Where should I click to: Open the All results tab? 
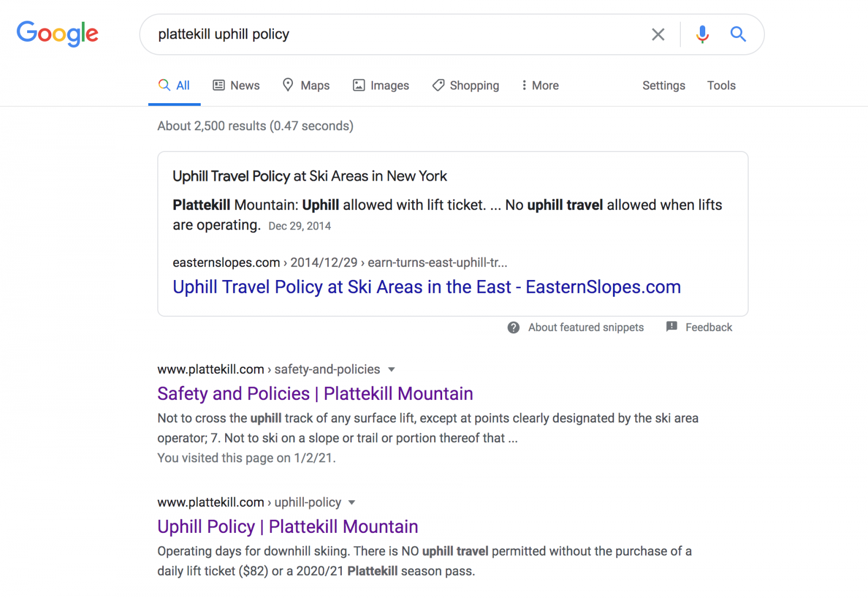(x=174, y=86)
